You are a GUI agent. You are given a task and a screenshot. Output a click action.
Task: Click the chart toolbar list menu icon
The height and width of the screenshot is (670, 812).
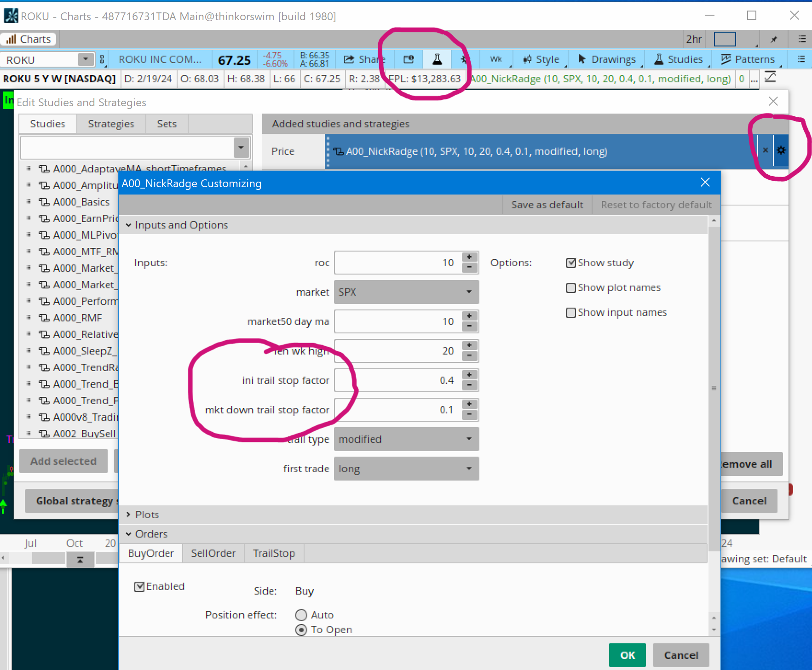pyautogui.click(x=801, y=59)
